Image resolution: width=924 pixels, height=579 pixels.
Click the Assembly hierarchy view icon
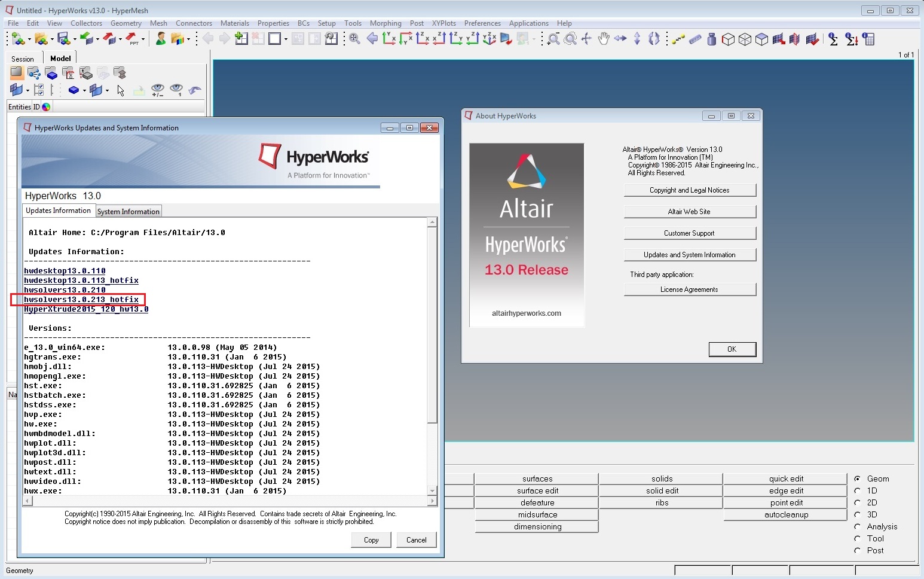[x=34, y=74]
